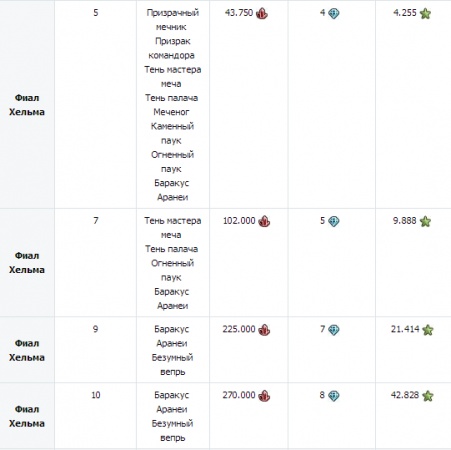Click the blue diamond icon beside 7
Screen dimensions: 451x450
[x=334, y=330]
